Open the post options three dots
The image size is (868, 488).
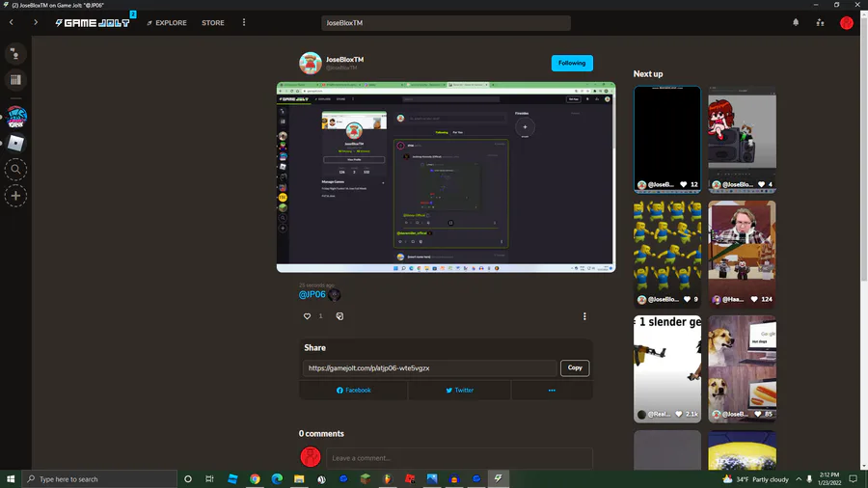point(584,316)
